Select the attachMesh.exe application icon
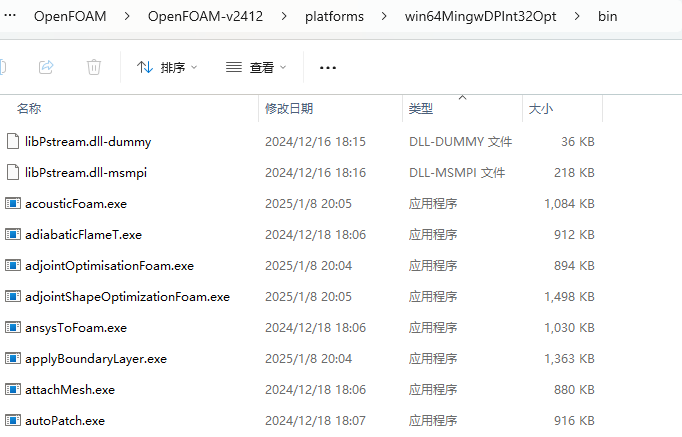Viewport: 682px width, 437px height. coord(13,389)
